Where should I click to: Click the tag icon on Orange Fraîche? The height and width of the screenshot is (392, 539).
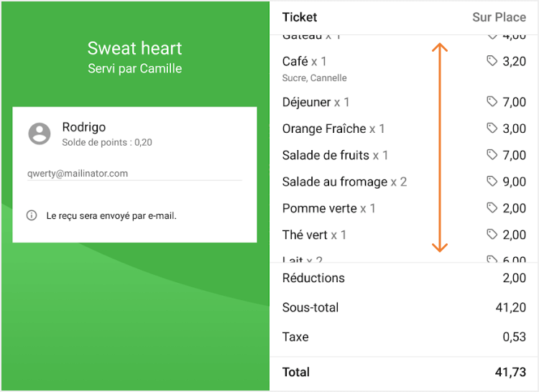coord(492,129)
